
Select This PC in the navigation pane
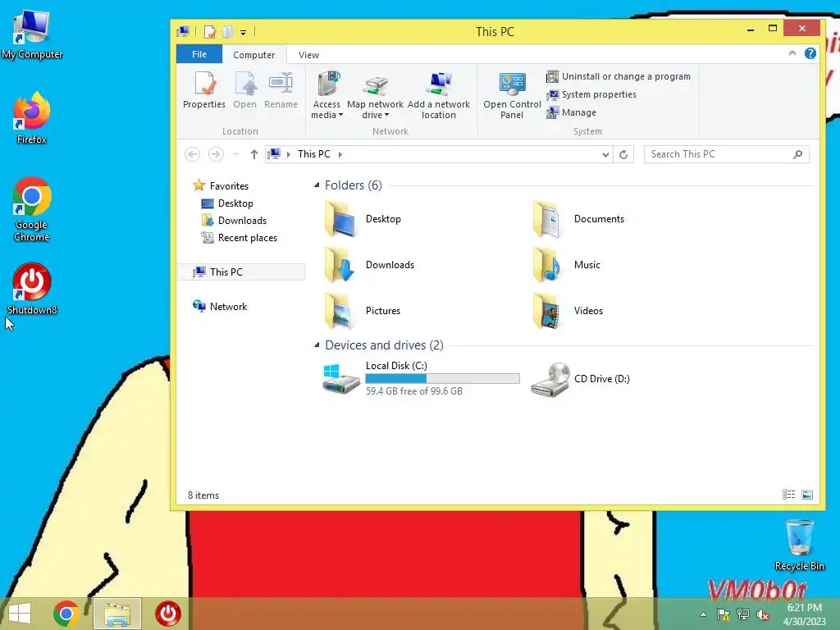coord(241,272)
